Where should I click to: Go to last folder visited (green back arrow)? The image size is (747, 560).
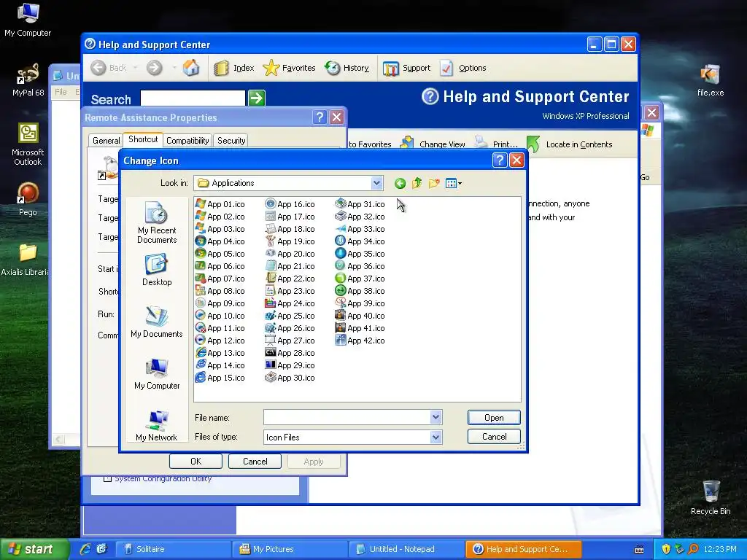(400, 183)
